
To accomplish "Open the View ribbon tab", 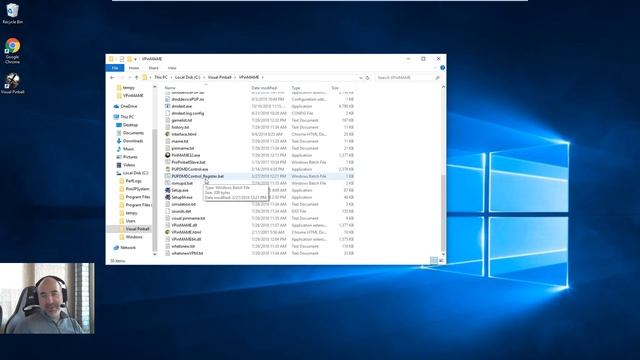I will coord(172,68).
